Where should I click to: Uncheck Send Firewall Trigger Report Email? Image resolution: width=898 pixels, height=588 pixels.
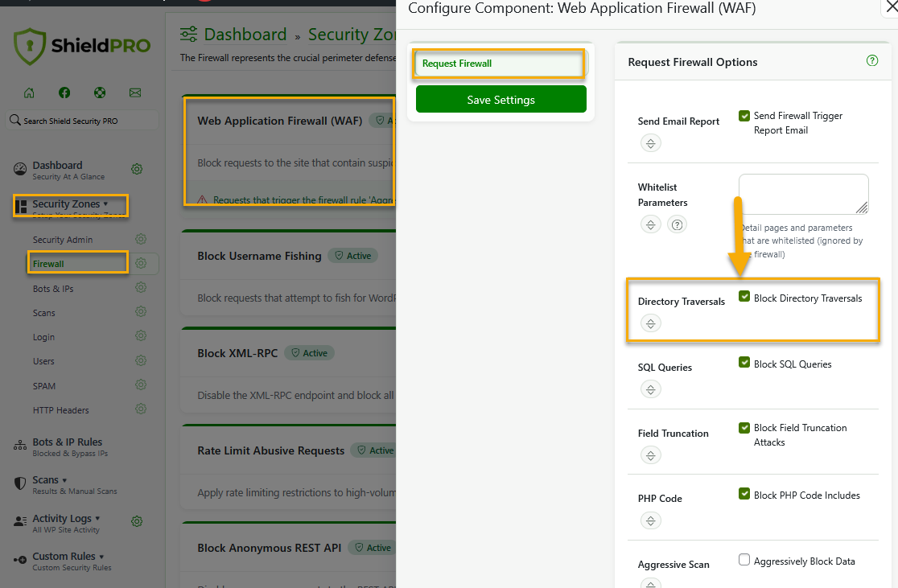[744, 116]
